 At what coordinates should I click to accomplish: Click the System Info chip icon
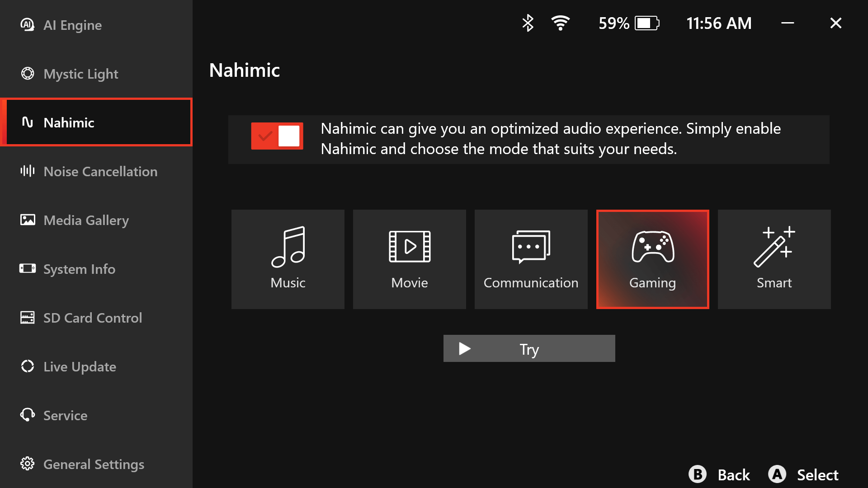pos(28,269)
